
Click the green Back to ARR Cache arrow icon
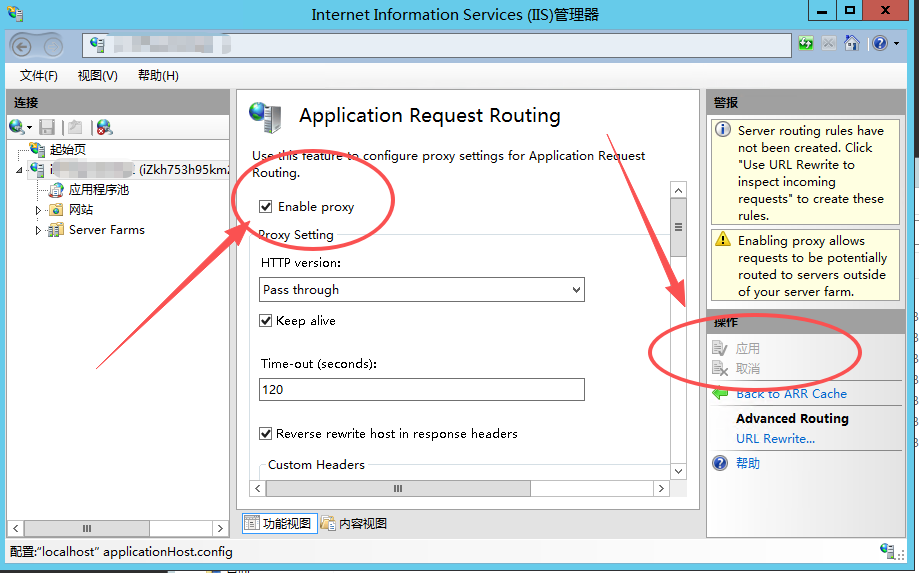click(x=720, y=394)
